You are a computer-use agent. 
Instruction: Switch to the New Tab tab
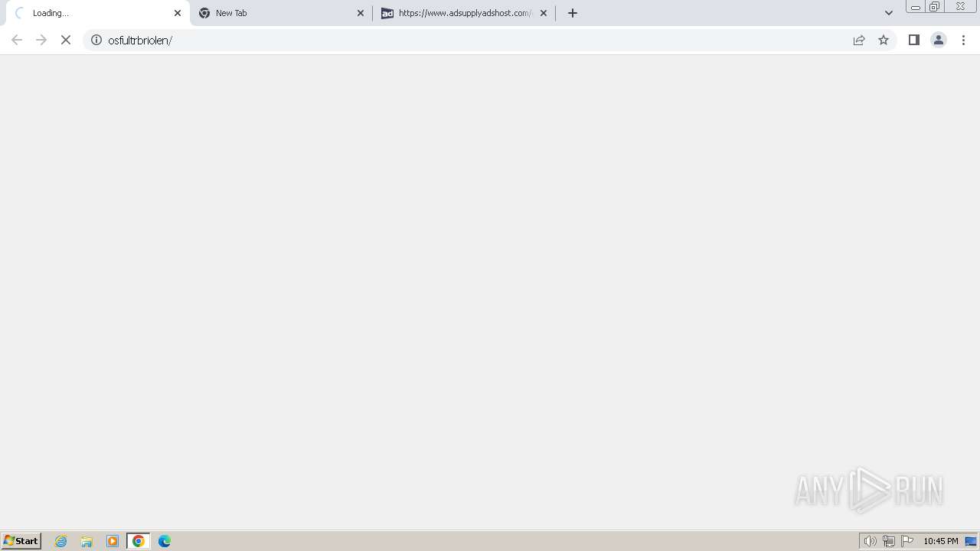(281, 13)
